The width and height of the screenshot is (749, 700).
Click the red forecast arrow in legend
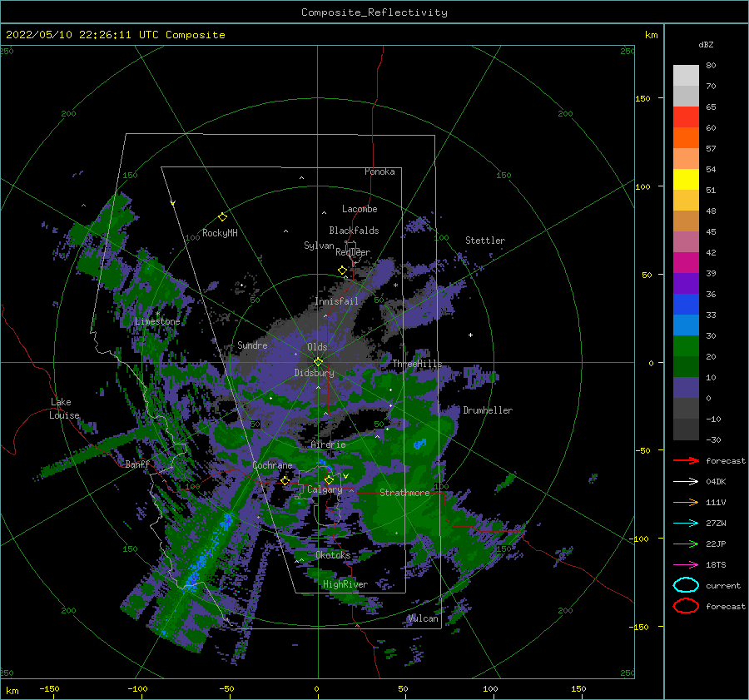click(686, 460)
